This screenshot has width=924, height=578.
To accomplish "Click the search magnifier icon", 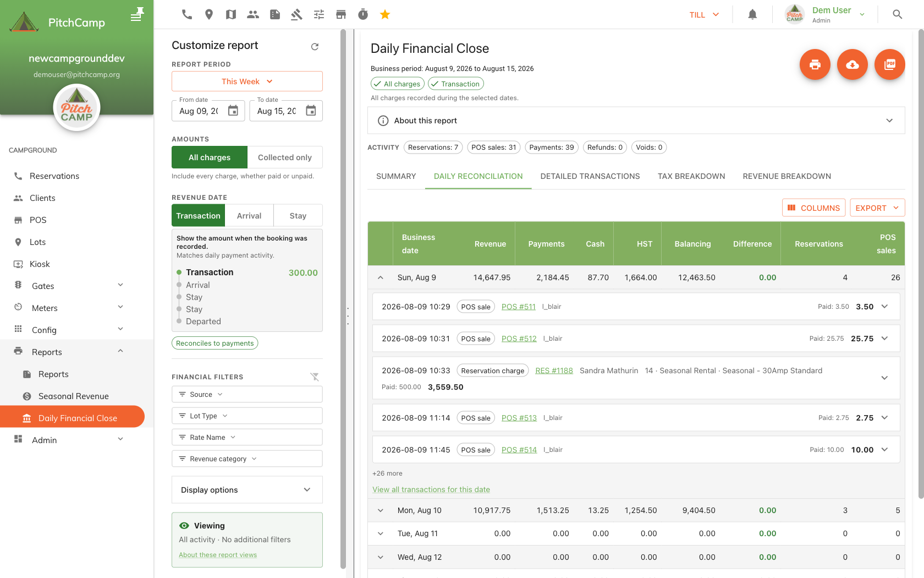I will tap(898, 14).
